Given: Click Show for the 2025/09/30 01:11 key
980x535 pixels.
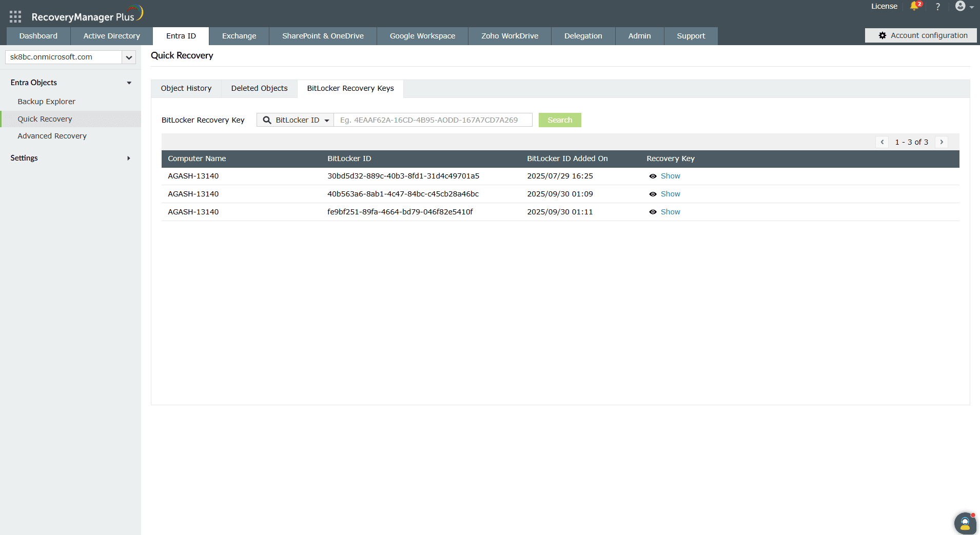Looking at the screenshot, I should [x=671, y=212].
